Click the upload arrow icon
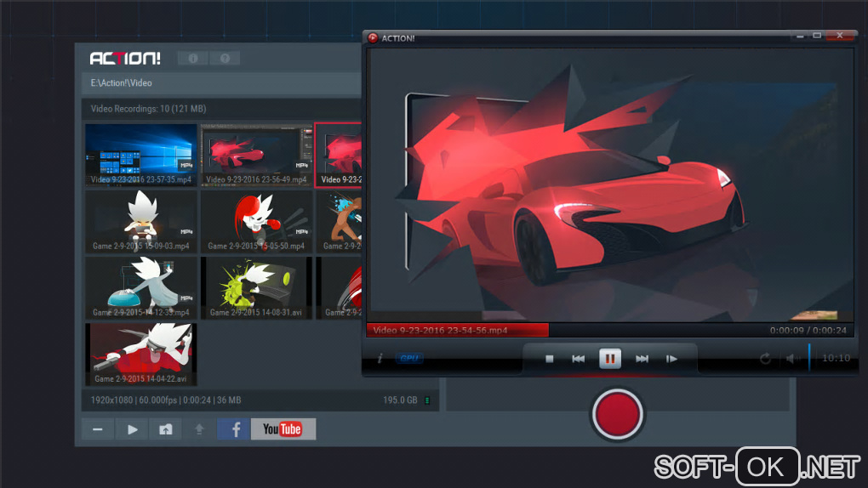Image resolution: width=868 pixels, height=488 pixels. [199, 429]
